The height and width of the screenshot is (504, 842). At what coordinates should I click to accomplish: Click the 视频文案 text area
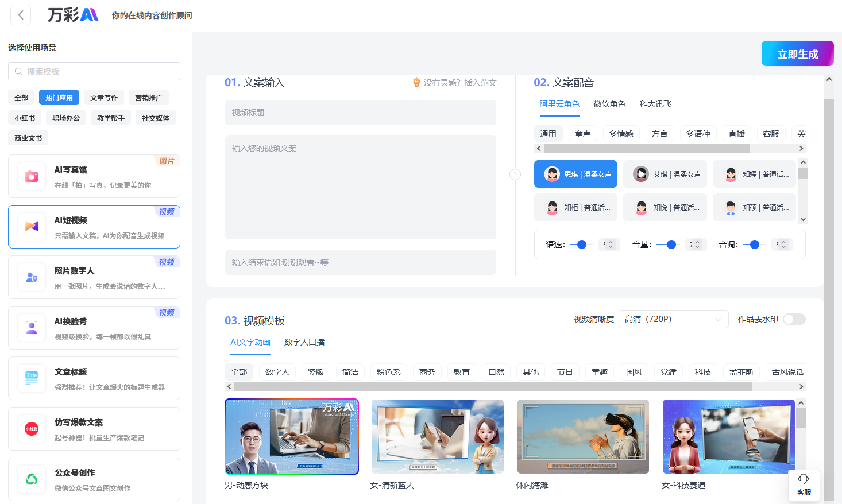click(361, 187)
